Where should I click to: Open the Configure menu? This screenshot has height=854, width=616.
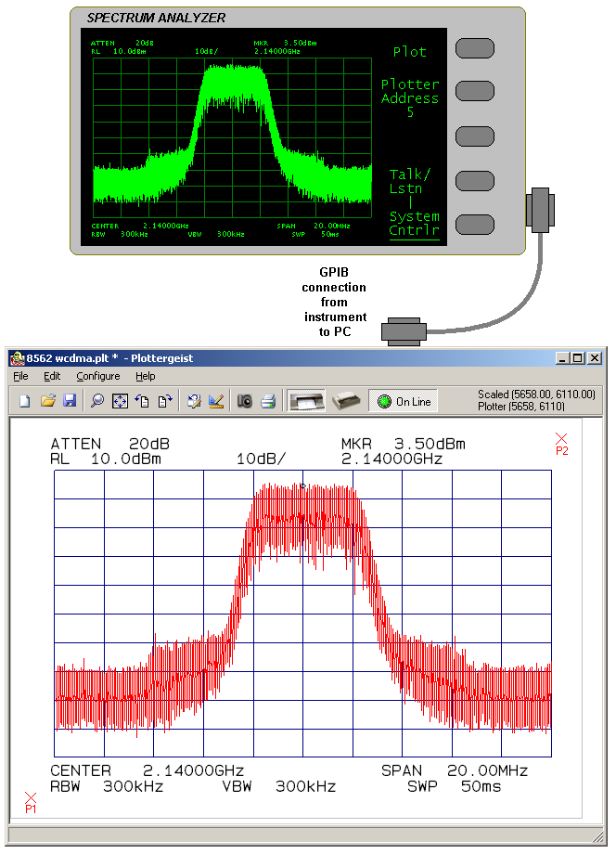tap(97, 376)
